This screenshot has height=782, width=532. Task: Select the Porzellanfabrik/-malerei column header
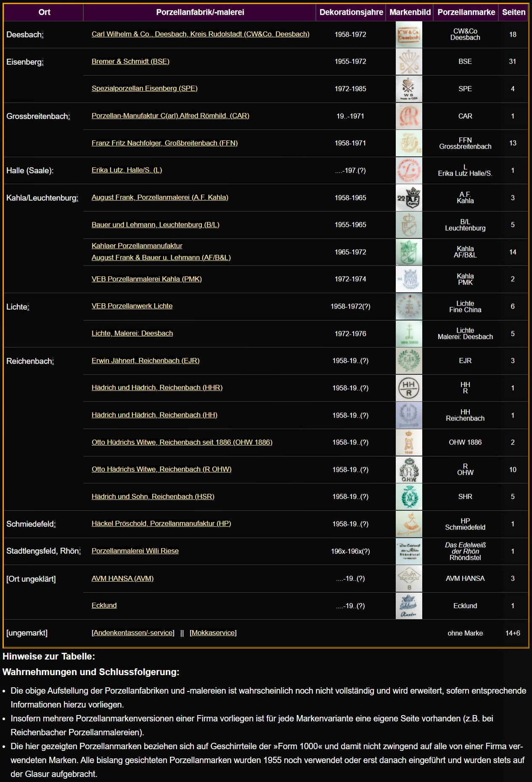coord(200,12)
